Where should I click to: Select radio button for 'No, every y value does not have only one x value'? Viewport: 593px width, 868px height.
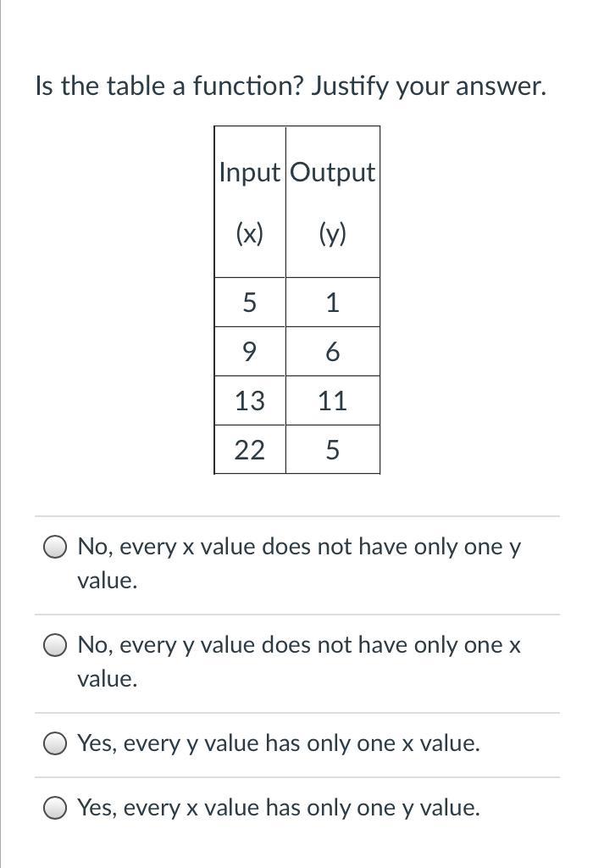(x=56, y=645)
